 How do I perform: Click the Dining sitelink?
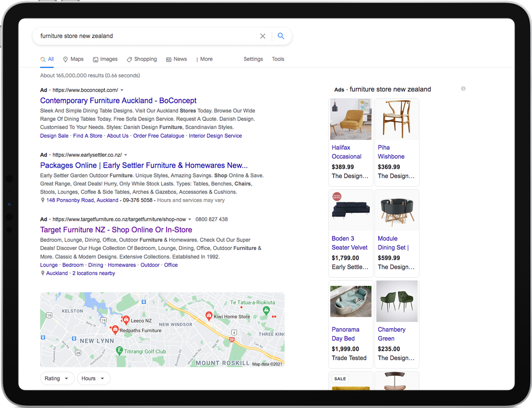click(96, 265)
